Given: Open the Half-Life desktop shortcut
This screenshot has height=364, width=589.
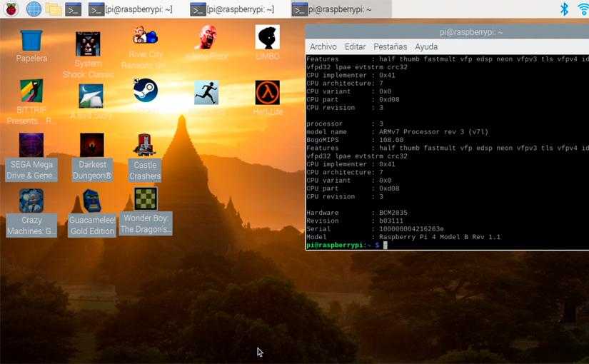Looking at the screenshot, I should [268, 93].
